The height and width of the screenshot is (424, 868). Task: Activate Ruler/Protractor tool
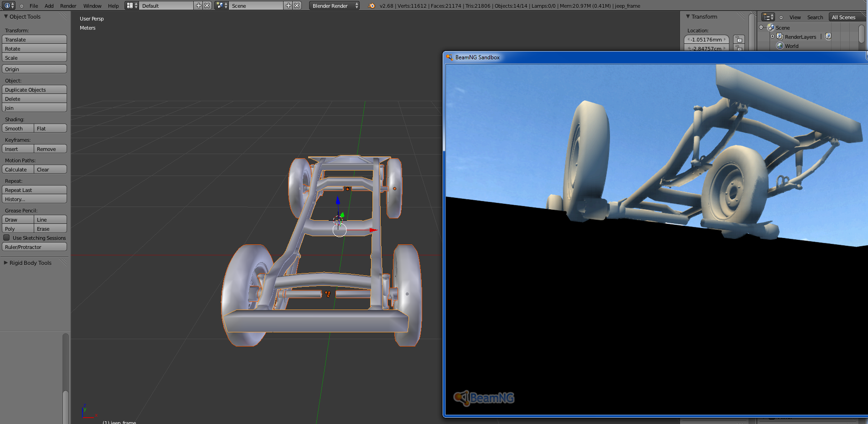[34, 247]
